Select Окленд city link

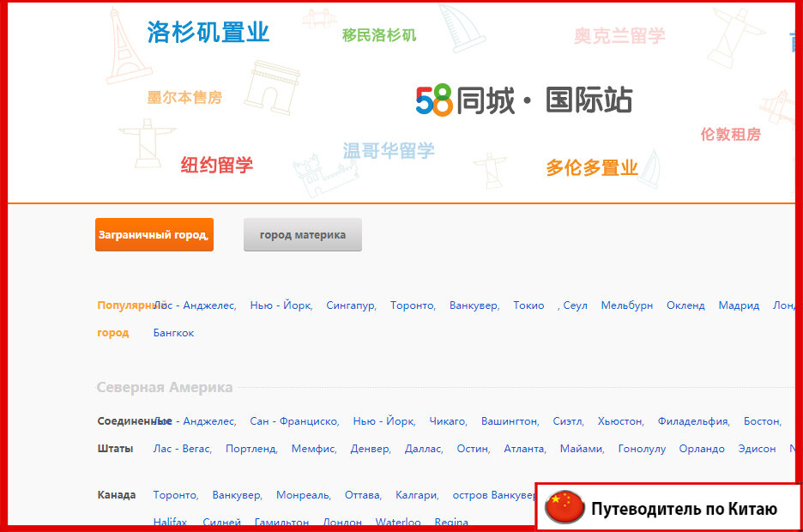point(685,305)
